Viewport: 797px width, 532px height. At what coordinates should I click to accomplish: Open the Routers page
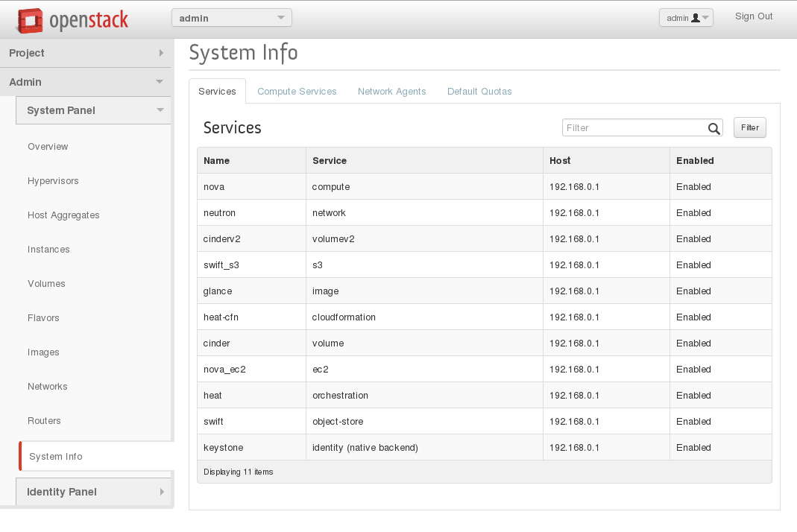pyautogui.click(x=44, y=421)
